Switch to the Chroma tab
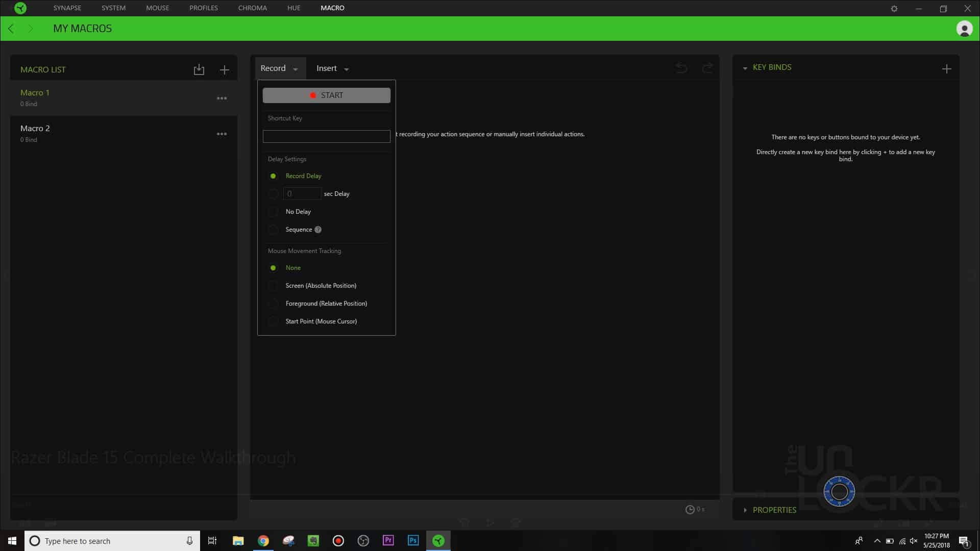This screenshot has width=980, height=551. click(252, 8)
